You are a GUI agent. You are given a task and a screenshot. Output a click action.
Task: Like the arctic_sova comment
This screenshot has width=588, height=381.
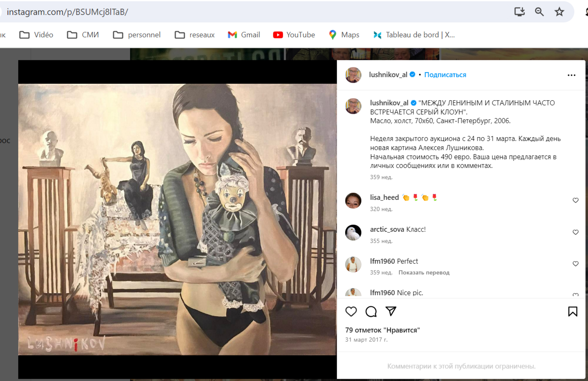(x=575, y=232)
